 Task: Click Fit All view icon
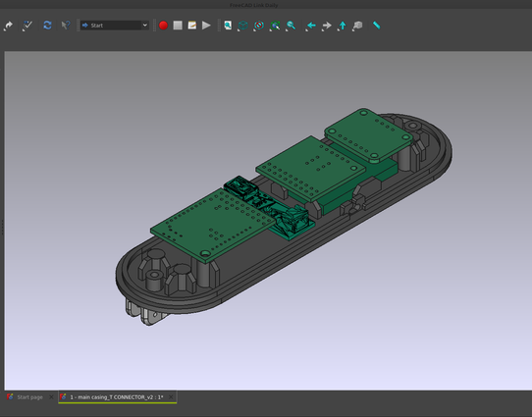click(x=228, y=26)
